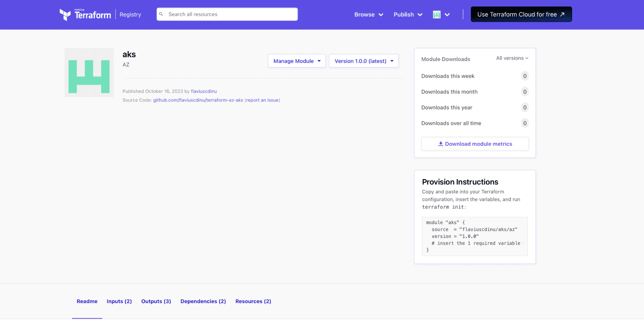Click the Use Terraform Cloud for free button
644x326 pixels.
pyautogui.click(x=521, y=14)
